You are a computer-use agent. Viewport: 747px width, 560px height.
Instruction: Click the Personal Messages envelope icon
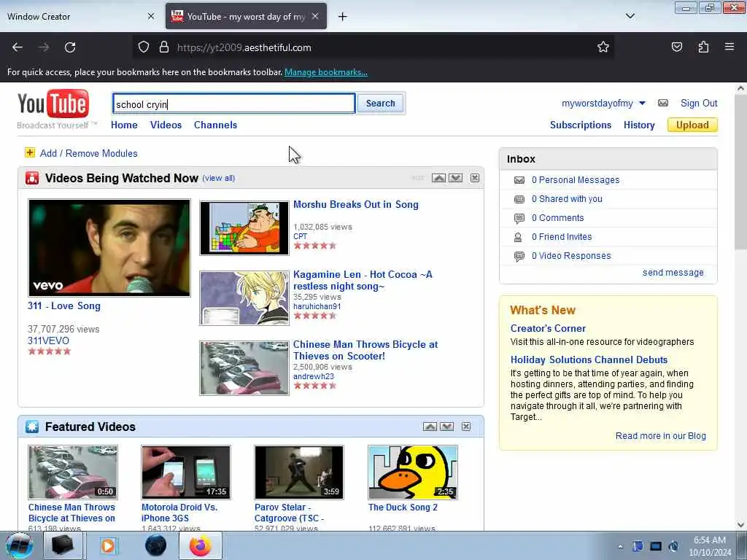[519, 180]
